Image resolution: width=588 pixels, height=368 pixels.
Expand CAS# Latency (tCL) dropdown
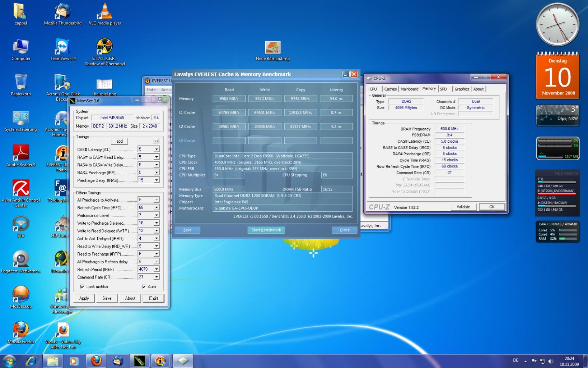point(156,149)
